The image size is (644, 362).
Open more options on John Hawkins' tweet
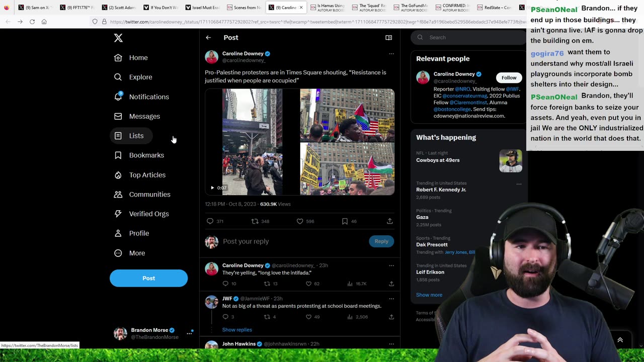click(x=391, y=344)
